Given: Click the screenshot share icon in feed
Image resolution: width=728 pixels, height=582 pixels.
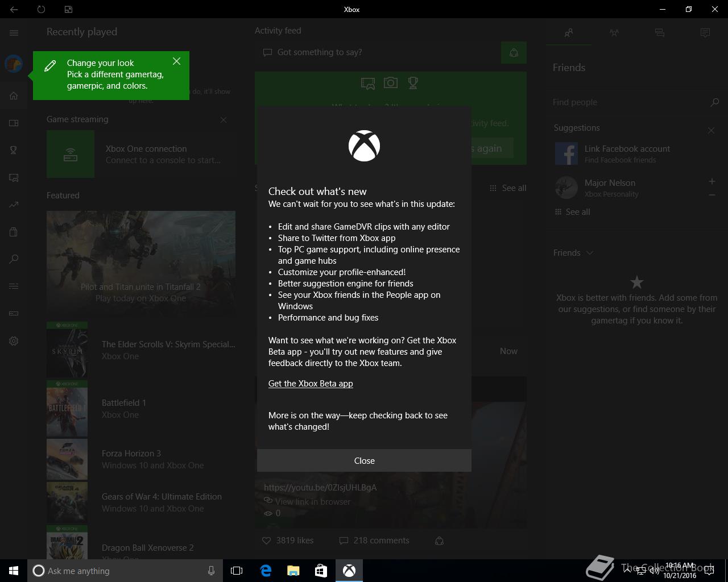Looking at the screenshot, I should coord(368,84).
